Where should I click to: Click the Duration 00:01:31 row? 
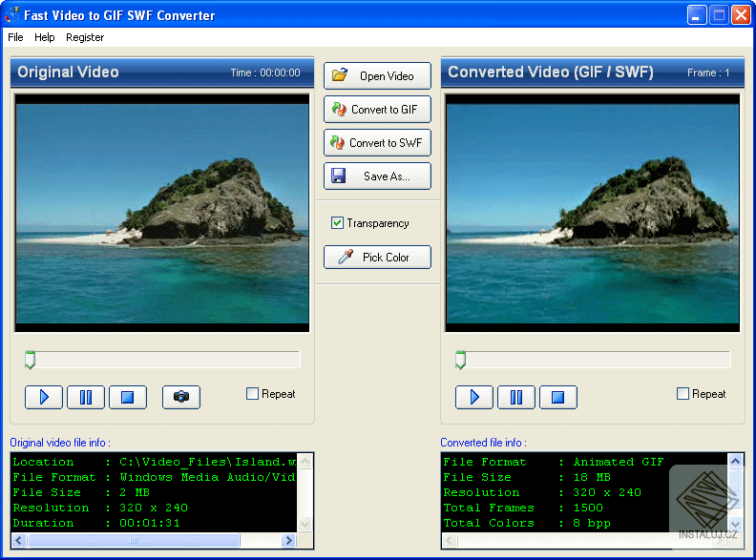[96, 523]
